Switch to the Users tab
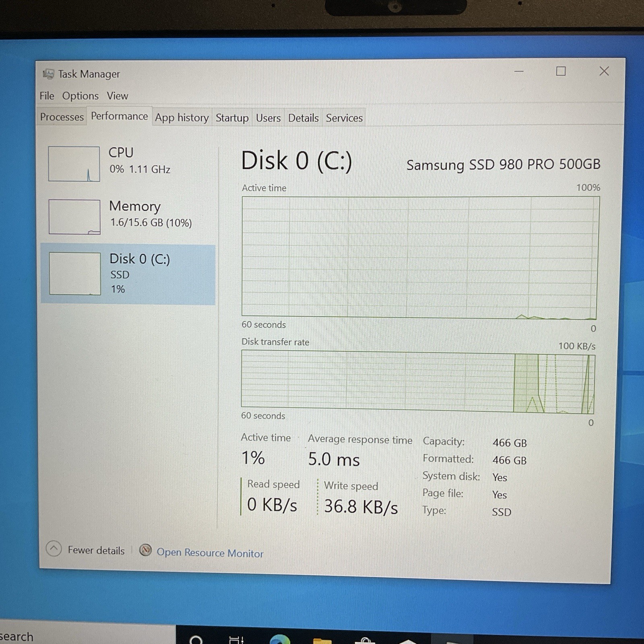644x644 pixels. point(268,118)
